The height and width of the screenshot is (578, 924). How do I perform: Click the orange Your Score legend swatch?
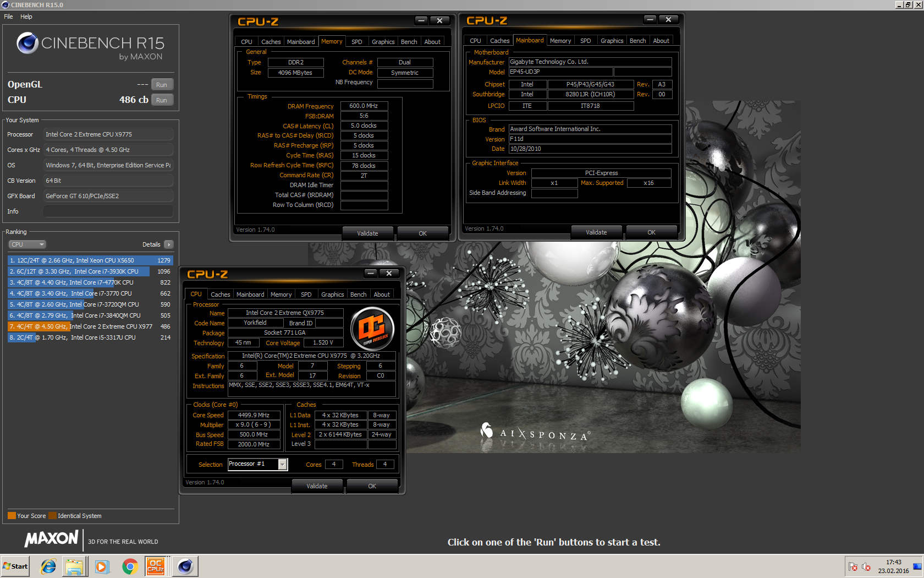pyautogui.click(x=12, y=516)
